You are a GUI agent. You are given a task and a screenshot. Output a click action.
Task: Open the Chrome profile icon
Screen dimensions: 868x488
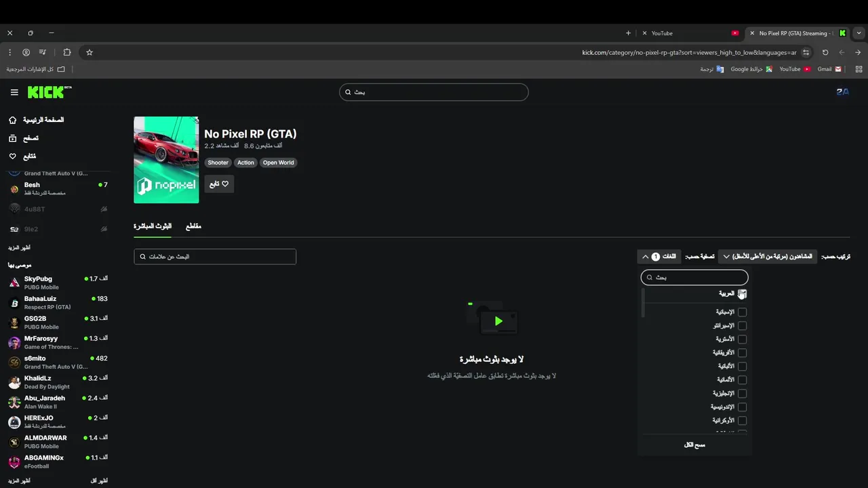(x=26, y=52)
